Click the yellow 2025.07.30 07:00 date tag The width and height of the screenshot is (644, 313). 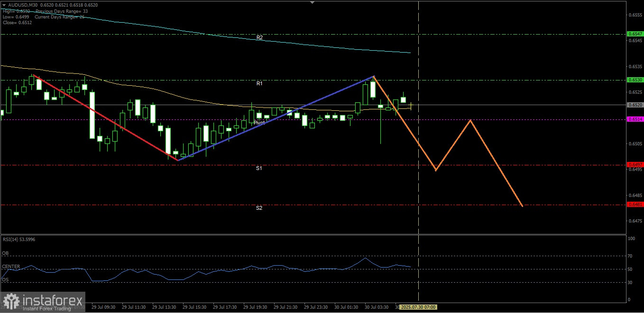(x=418, y=307)
